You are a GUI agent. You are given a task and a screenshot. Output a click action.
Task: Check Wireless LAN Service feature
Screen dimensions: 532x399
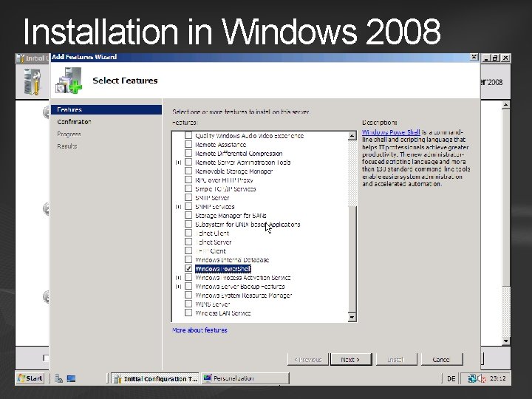[188, 313]
